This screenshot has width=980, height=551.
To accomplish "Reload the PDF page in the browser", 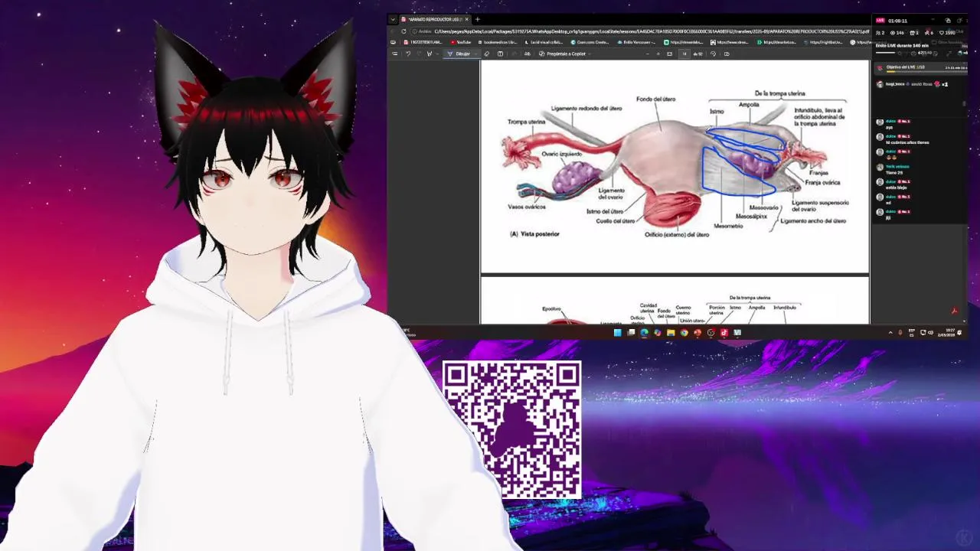I will pyautogui.click(x=403, y=31).
